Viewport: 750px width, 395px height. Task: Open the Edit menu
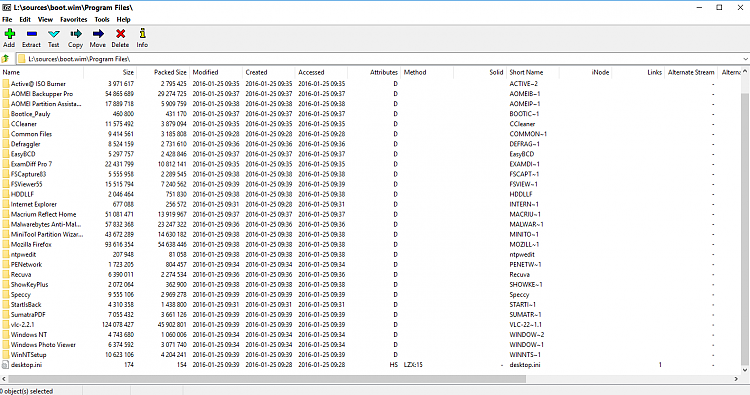pyautogui.click(x=25, y=20)
